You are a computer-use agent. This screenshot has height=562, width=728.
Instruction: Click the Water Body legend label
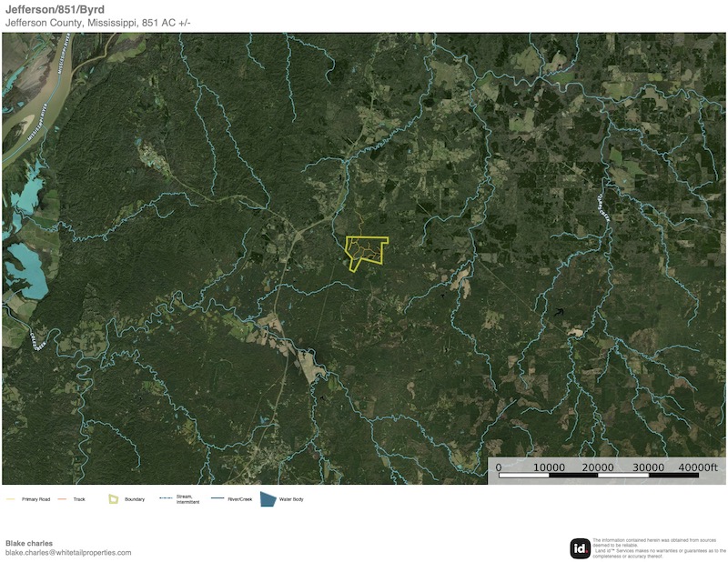pos(291,499)
